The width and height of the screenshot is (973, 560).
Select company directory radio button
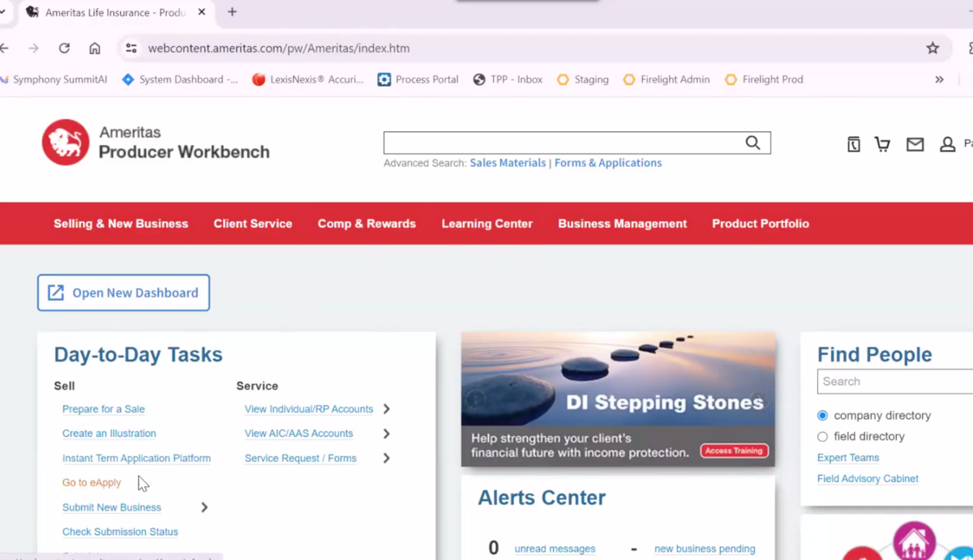click(822, 416)
